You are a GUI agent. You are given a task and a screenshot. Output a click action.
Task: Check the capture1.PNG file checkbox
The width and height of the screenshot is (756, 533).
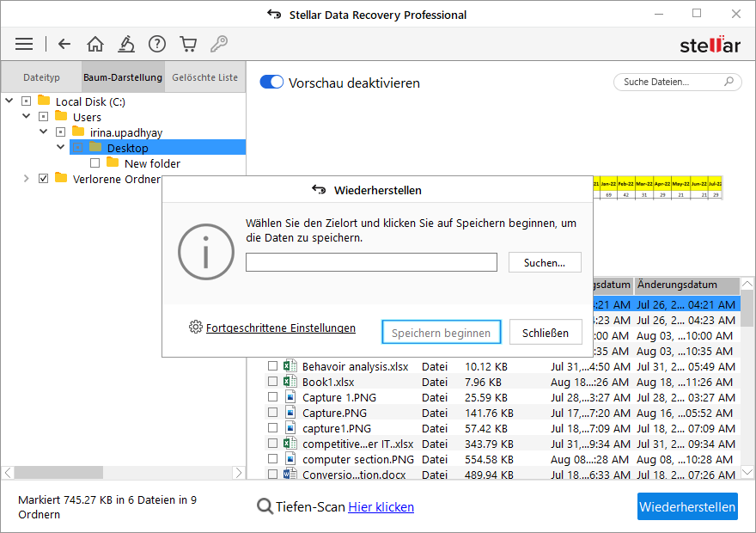pyautogui.click(x=272, y=428)
